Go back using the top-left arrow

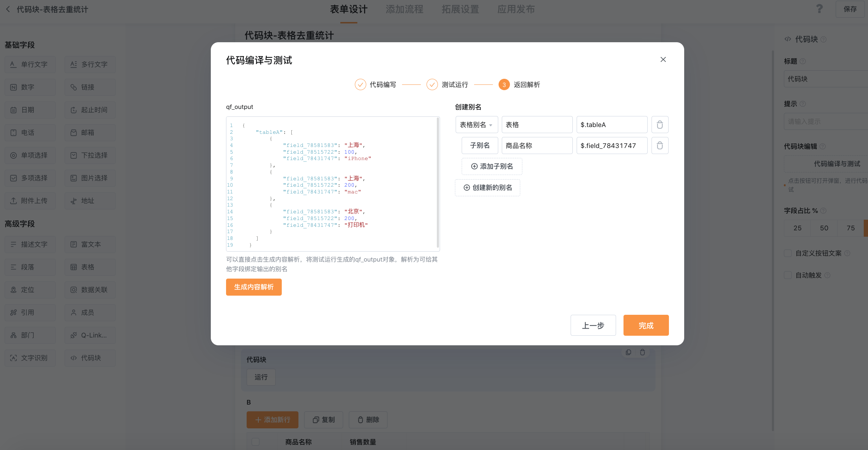click(x=8, y=9)
